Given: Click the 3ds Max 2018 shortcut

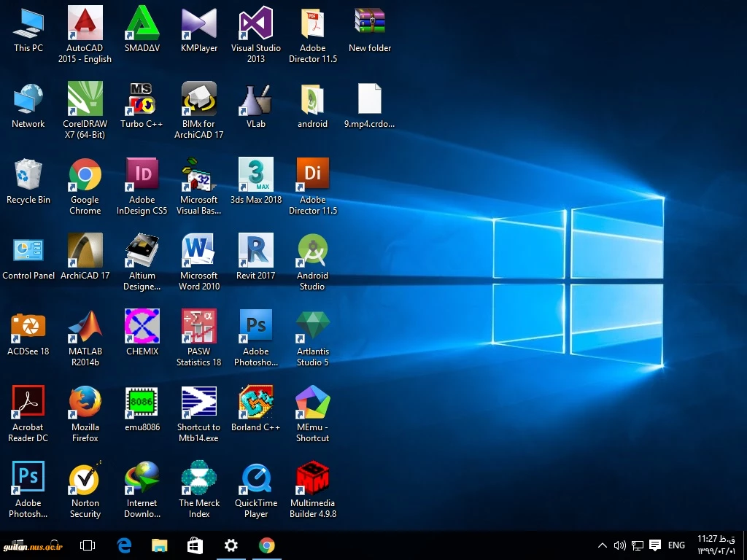Looking at the screenshot, I should [256, 181].
